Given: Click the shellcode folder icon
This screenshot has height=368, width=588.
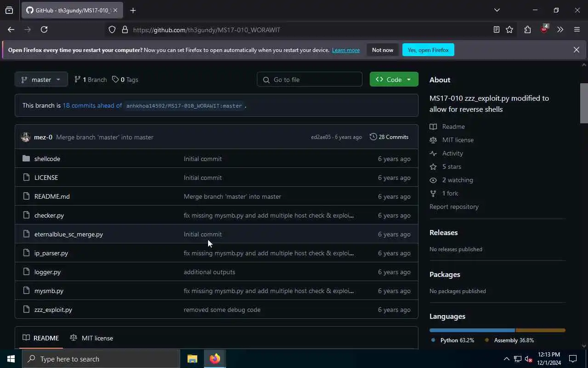Looking at the screenshot, I should coord(26,159).
